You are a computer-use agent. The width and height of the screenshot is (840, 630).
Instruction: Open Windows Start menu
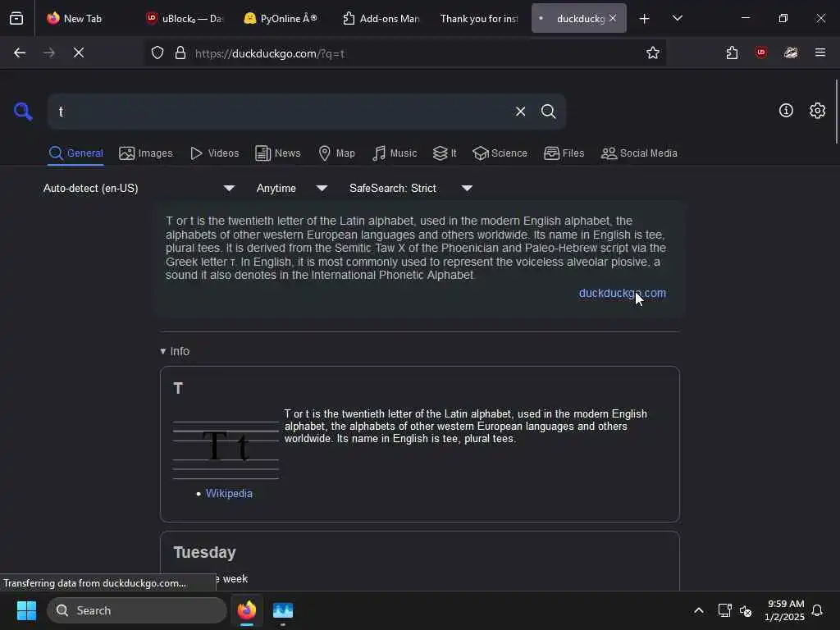[x=26, y=610]
